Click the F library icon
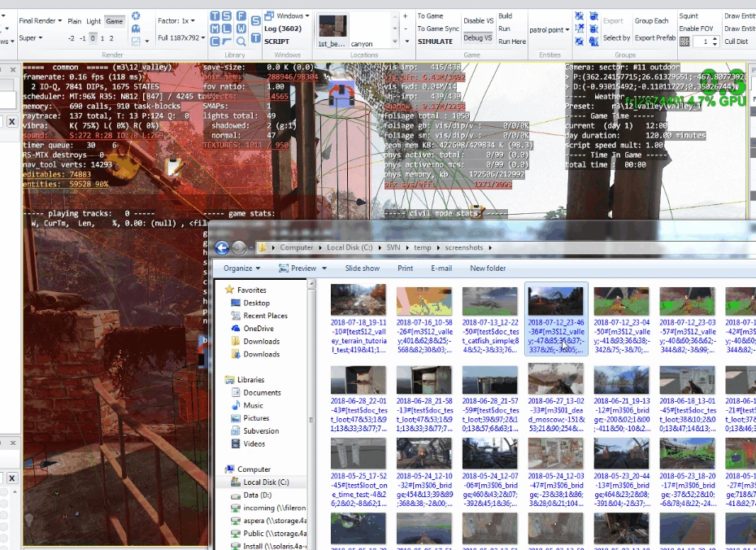 point(241,16)
